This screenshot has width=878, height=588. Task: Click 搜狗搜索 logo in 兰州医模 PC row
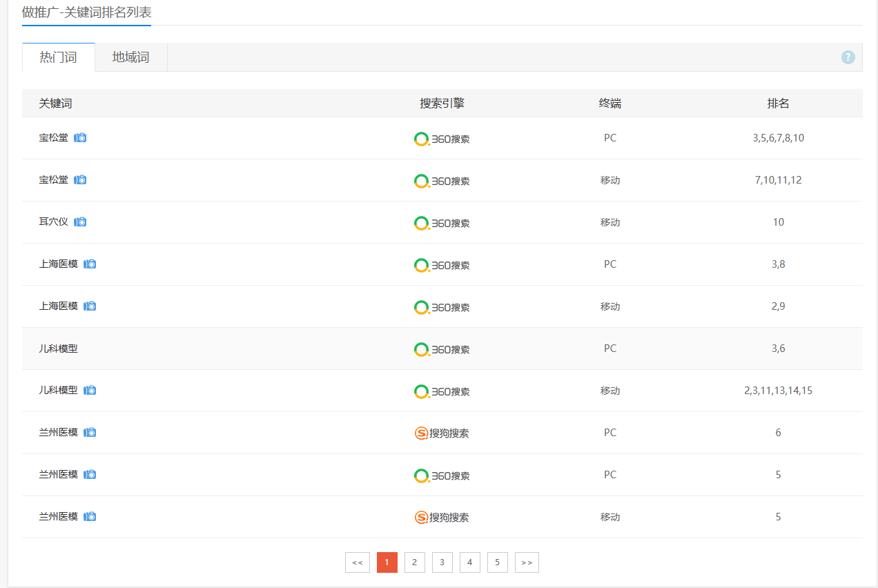[442, 433]
